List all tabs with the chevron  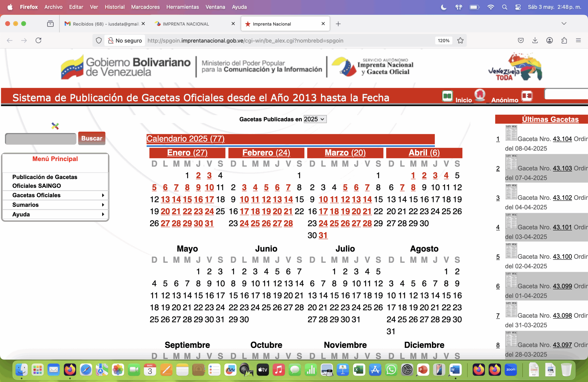tap(564, 24)
